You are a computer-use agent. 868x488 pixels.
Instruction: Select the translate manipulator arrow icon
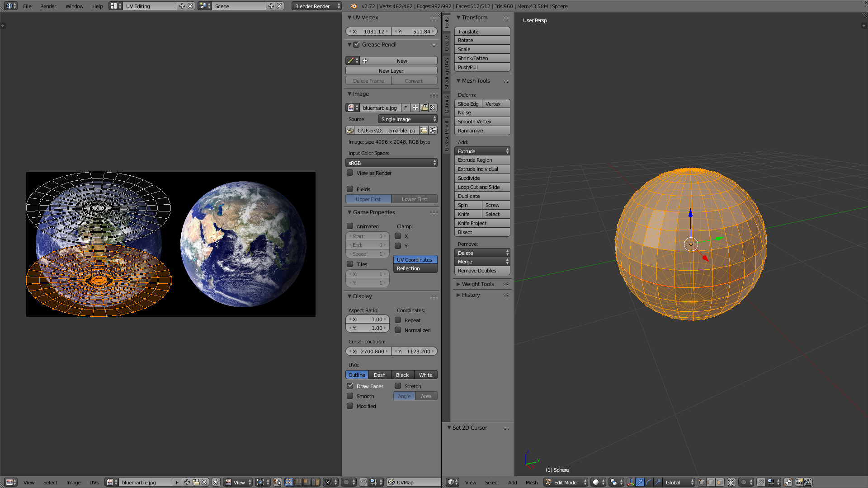(x=640, y=482)
